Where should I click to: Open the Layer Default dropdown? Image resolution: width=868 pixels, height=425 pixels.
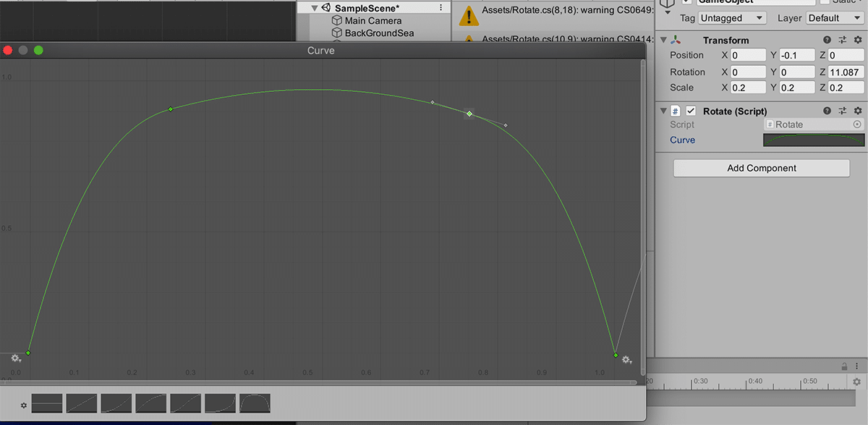(x=834, y=17)
